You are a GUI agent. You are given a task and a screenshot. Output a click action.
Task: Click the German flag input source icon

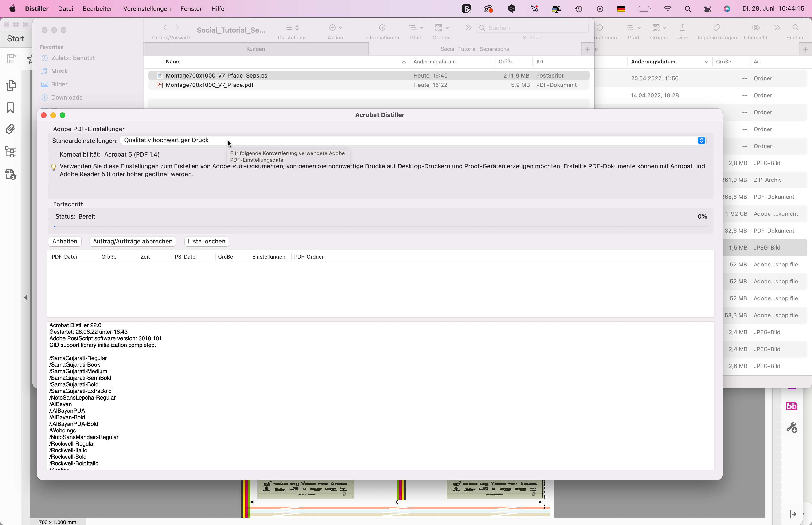click(x=621, y=9)
